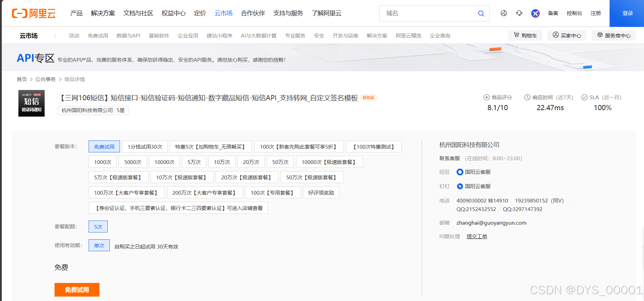Open the AI与大数据计算 category
The height and width of the screenshot is (301, 644).
(x=259, y=36)
